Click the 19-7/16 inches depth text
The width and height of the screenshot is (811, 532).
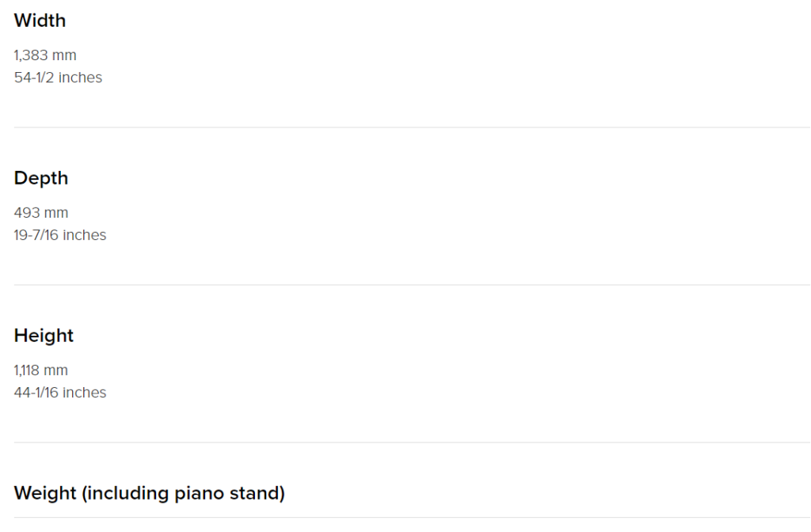coord(60,235)
